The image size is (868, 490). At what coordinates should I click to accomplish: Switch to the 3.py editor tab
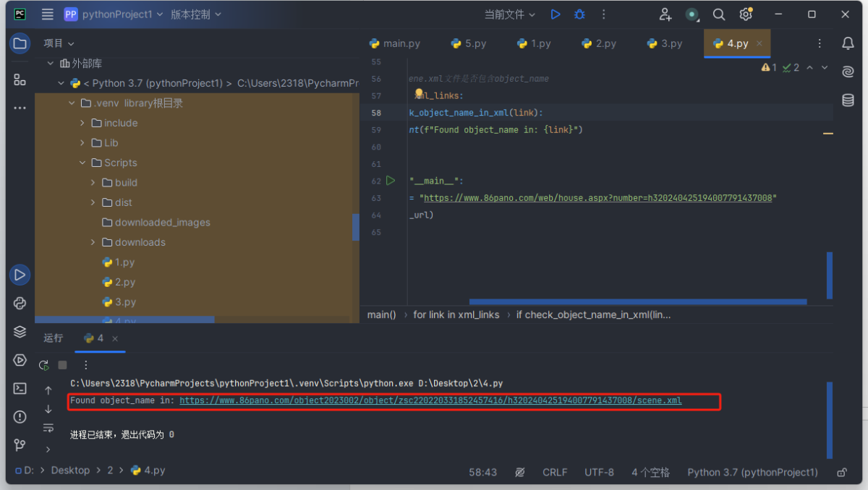664,43
